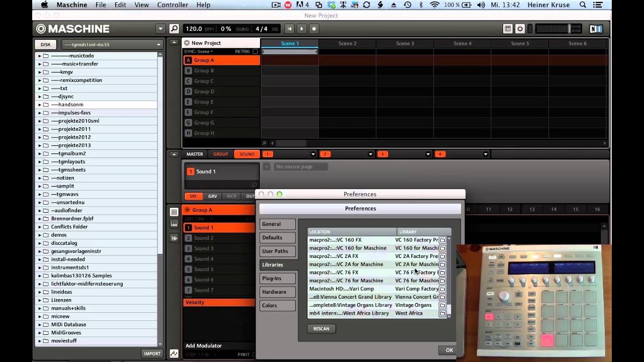
Task: Click the skip to start transport button
Action: tap(289, 29)
